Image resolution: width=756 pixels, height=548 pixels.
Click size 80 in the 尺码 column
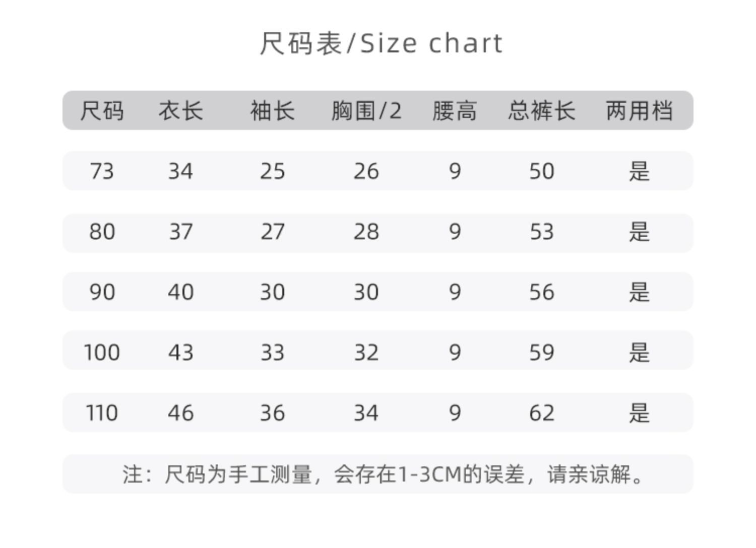click(102, 232)
